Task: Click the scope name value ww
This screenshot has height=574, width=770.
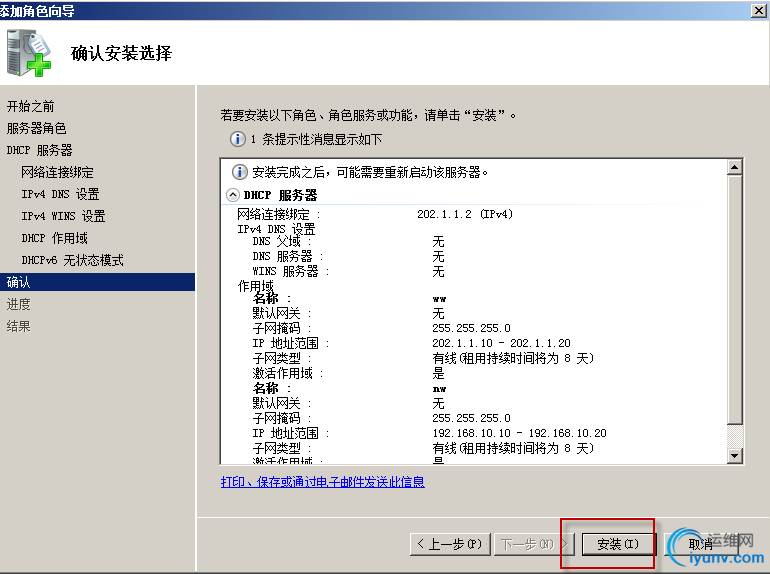Action: pos(439,299)
